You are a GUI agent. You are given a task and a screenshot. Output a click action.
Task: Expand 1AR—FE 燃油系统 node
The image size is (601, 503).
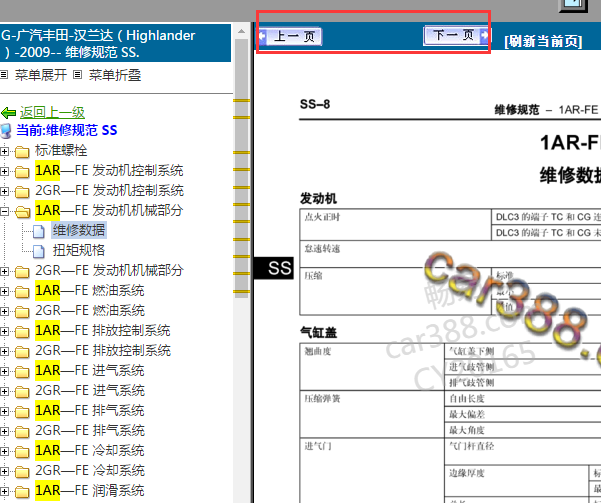4,291
